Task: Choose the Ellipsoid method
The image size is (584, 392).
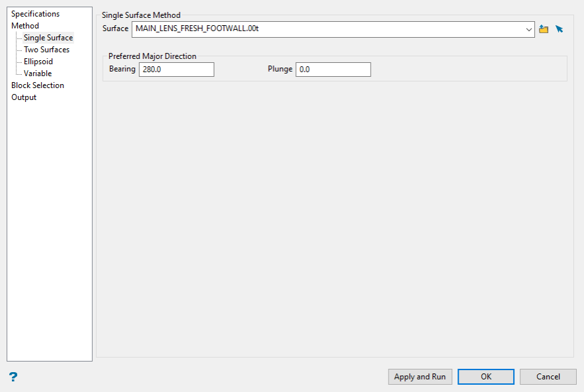Action: [38, 62]
